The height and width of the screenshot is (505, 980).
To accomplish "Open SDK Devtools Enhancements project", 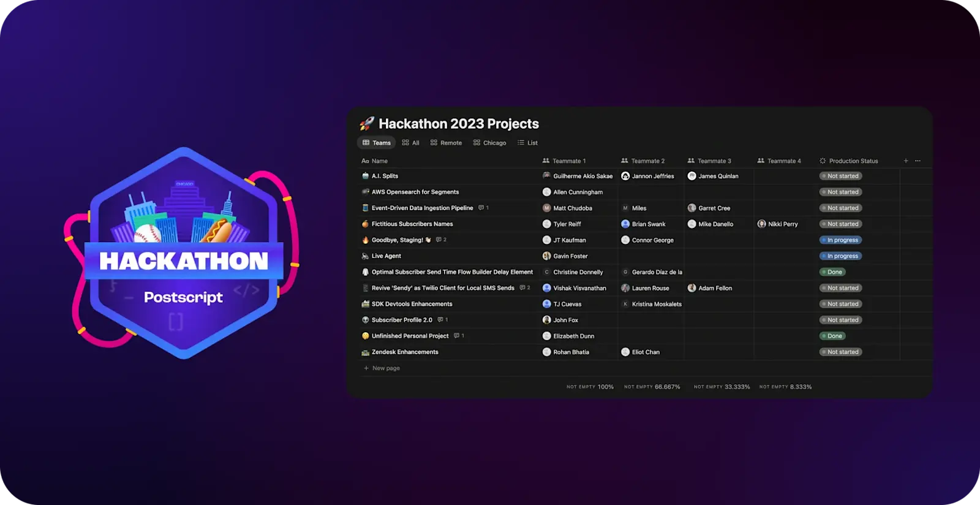I will [412, 303].
